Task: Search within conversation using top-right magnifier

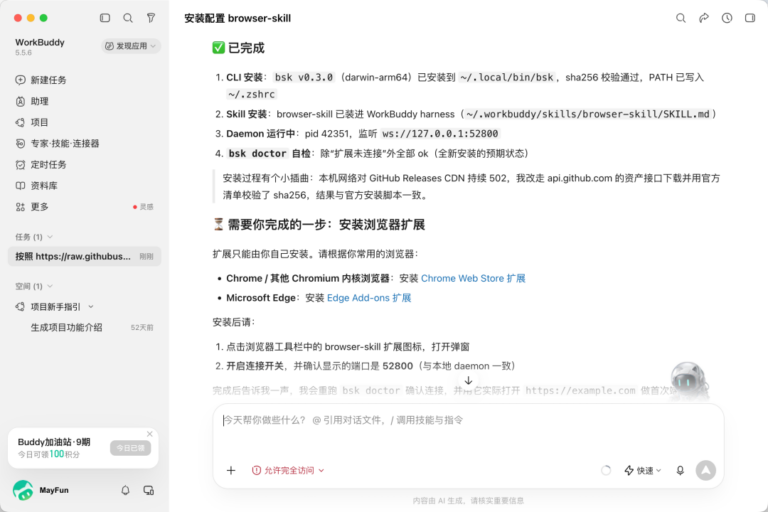Action: point(681,18)
